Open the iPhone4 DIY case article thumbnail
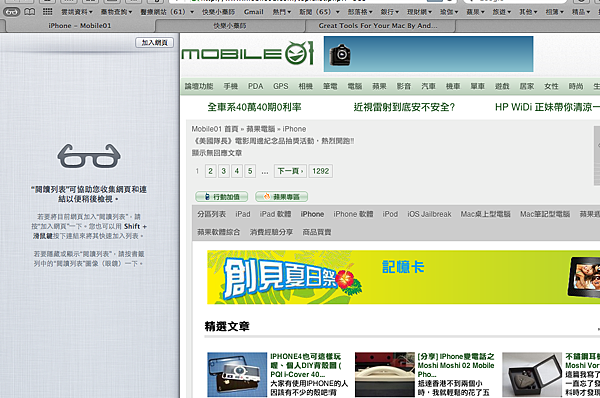600x398 pixels. (x=237, y=375)
